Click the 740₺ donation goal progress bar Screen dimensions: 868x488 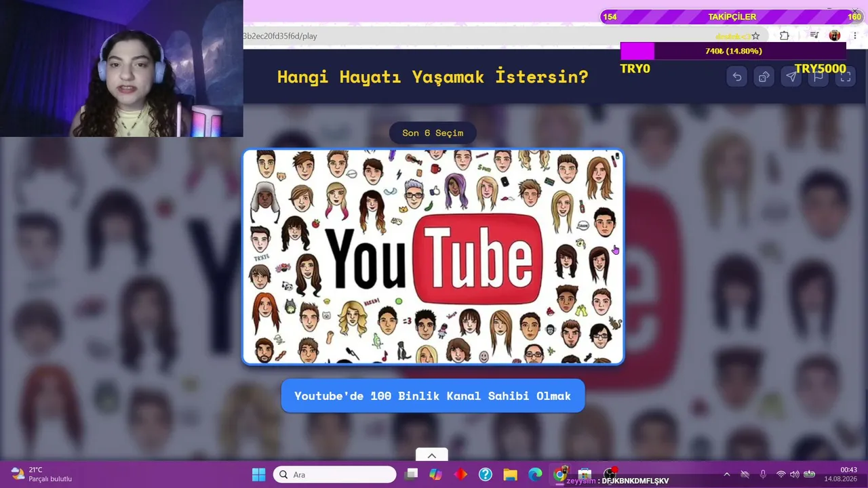733,51
